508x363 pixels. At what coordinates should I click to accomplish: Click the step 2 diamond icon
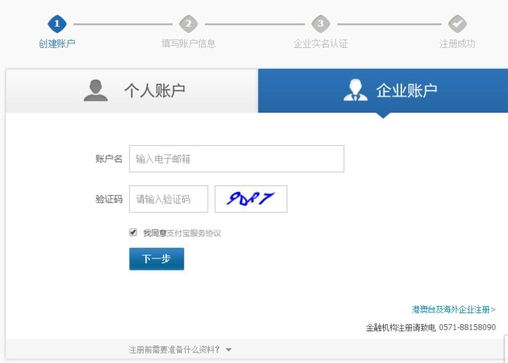[x=189, y=24]
